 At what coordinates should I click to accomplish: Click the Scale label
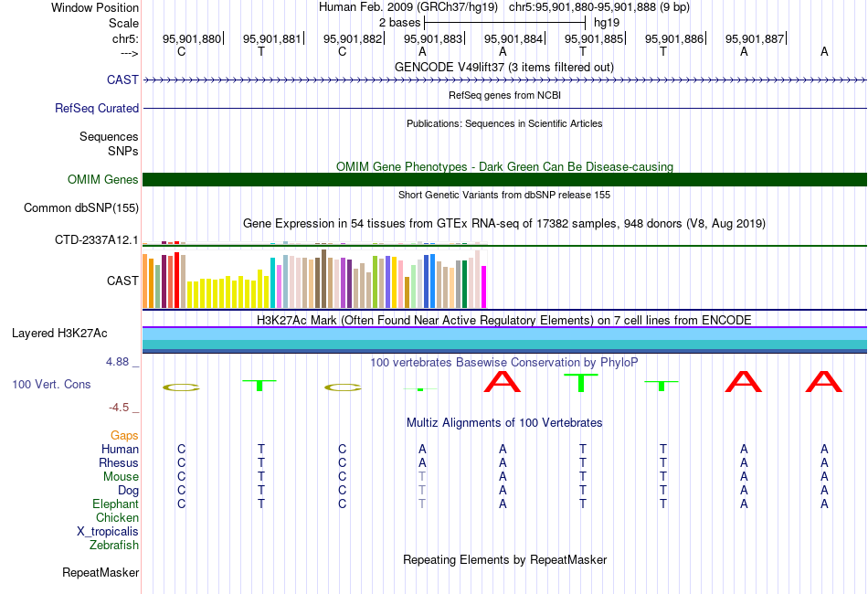point(123,23)
